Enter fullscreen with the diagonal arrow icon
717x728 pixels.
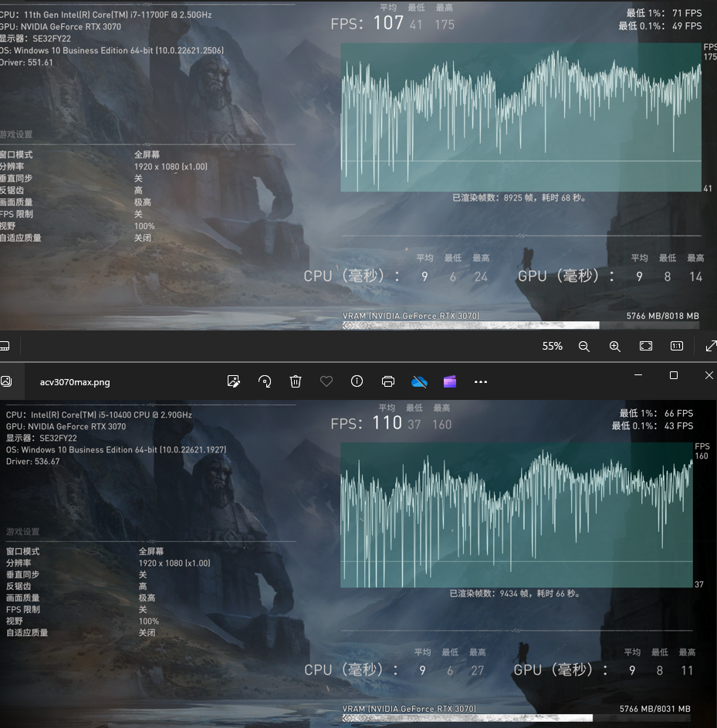pyautogui.click(x=711, y=346)
